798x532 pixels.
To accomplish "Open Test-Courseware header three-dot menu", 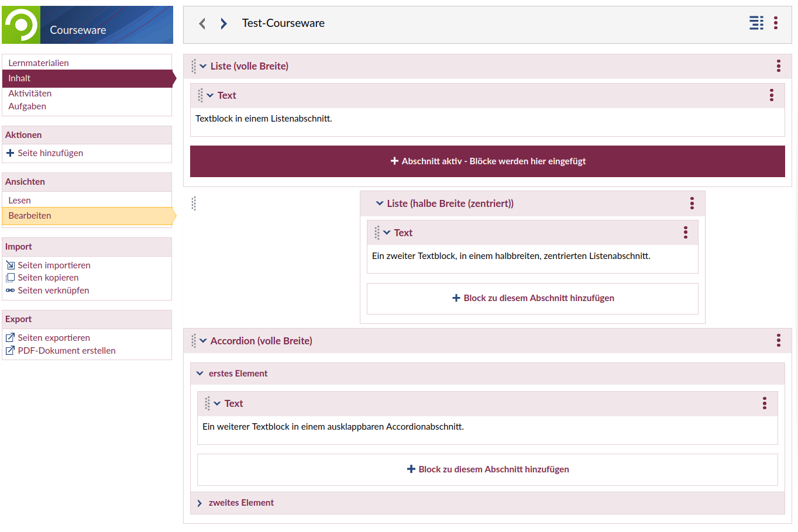I will (776, 23).
